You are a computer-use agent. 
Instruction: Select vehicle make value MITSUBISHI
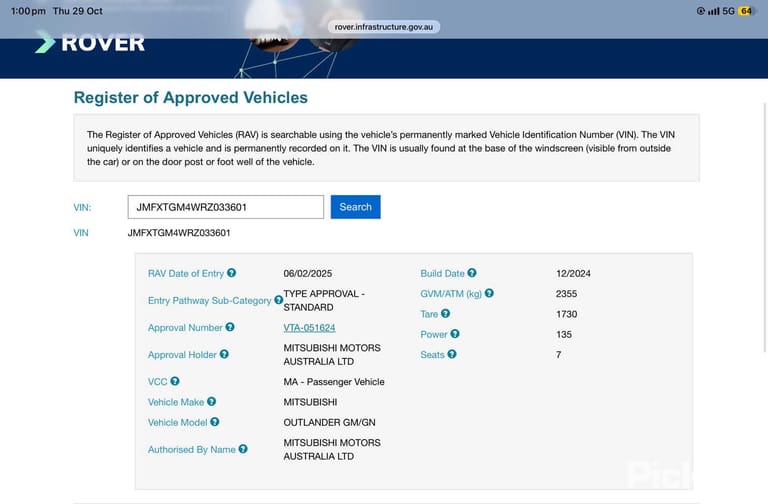coord(310,402)
